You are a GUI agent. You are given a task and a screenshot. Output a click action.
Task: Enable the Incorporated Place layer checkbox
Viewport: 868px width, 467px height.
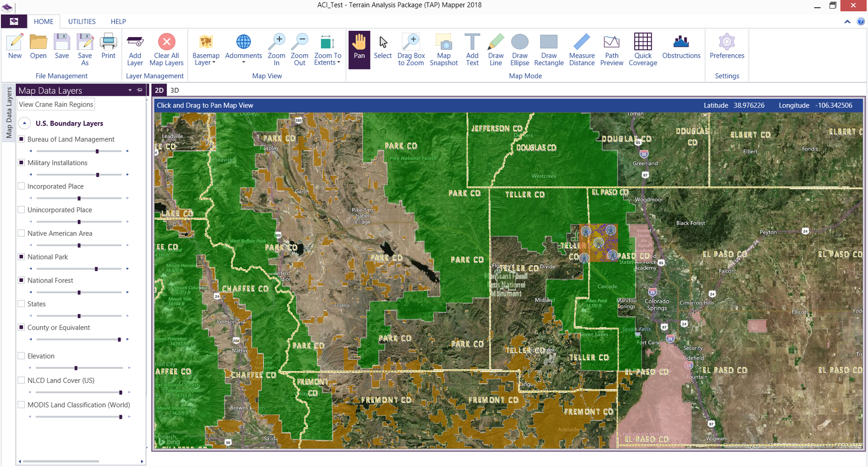(21, 186)
